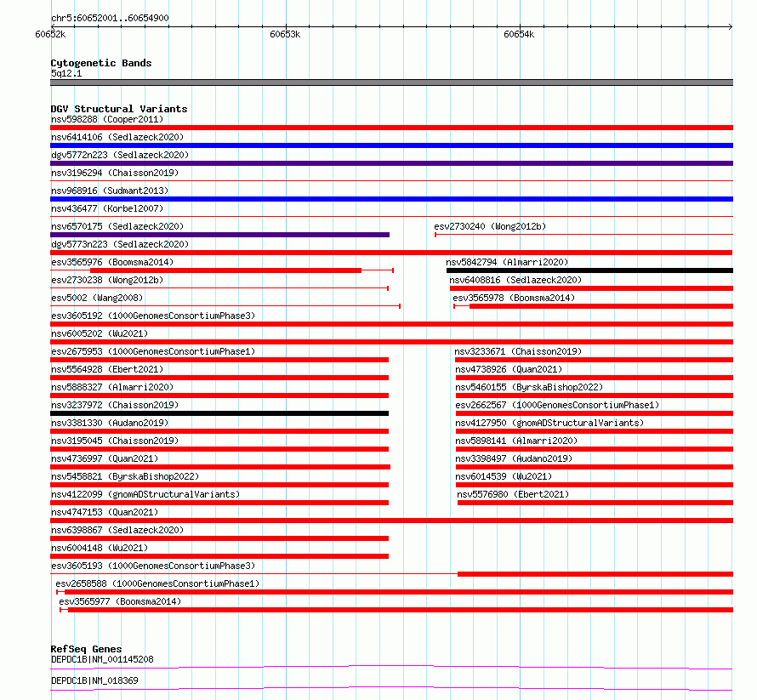
Task: Click the chr5:60652001..60654900 region label
Action: click(110, 18)
